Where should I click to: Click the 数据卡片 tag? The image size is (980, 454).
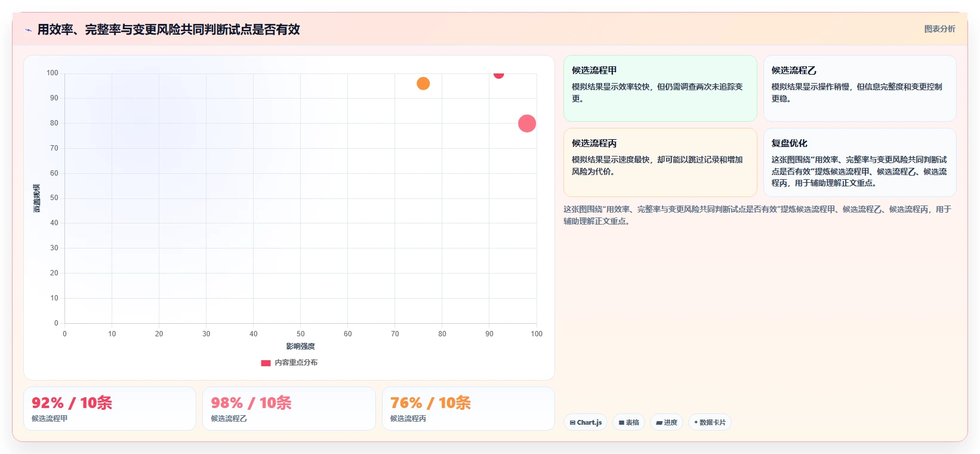point(710,422)
